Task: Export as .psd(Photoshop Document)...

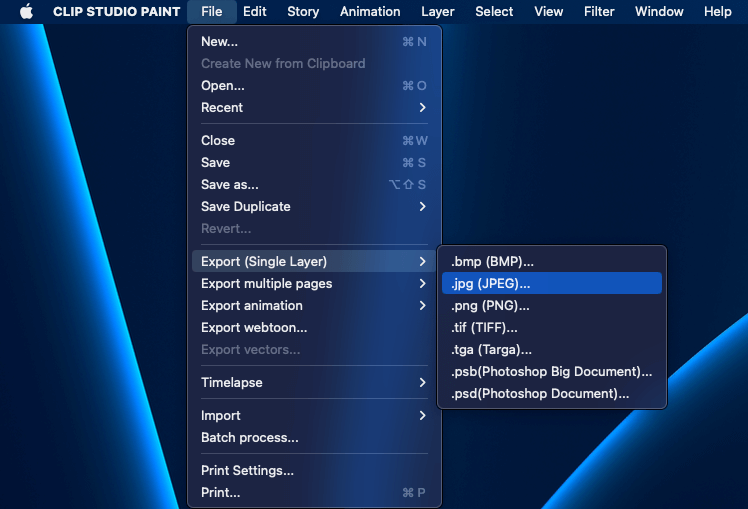Action: [x=551, y=393]
